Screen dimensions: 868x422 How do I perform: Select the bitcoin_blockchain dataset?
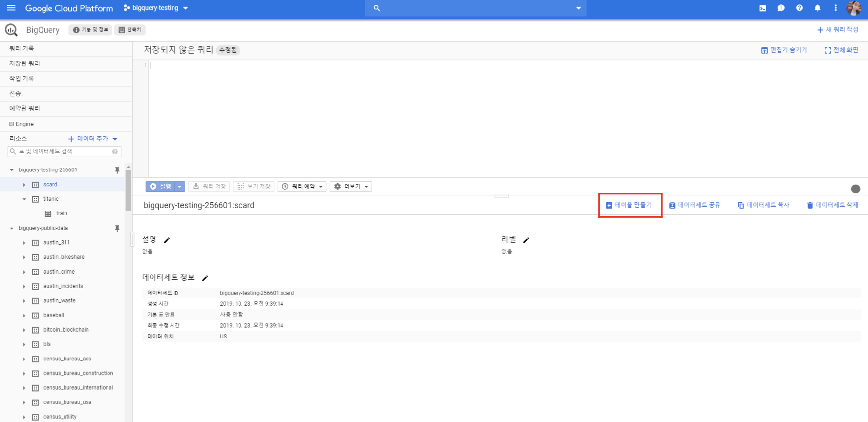pos(66,330)
